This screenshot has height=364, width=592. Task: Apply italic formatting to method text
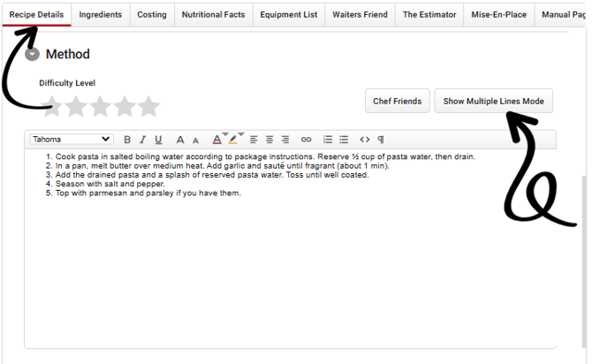(143, 140)
